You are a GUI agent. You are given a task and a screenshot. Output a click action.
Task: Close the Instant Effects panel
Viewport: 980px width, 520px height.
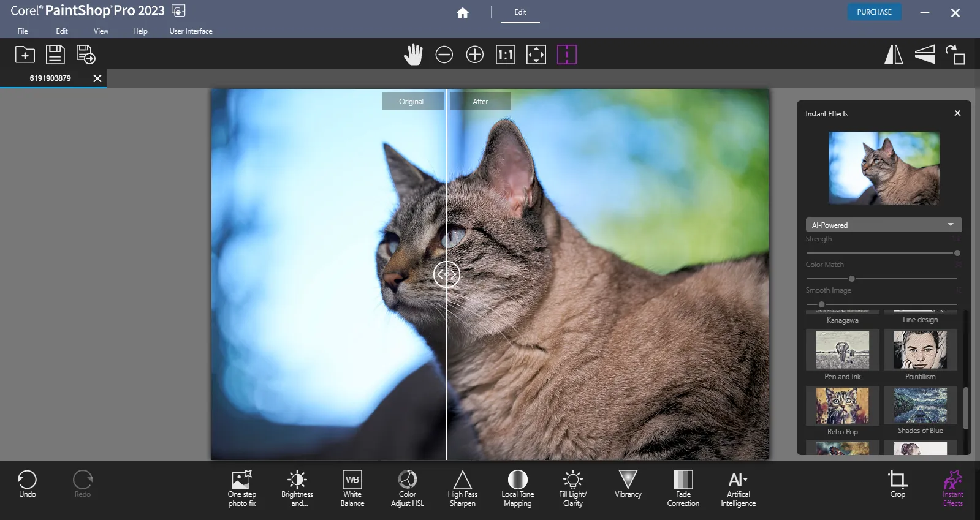click(958, 113)
